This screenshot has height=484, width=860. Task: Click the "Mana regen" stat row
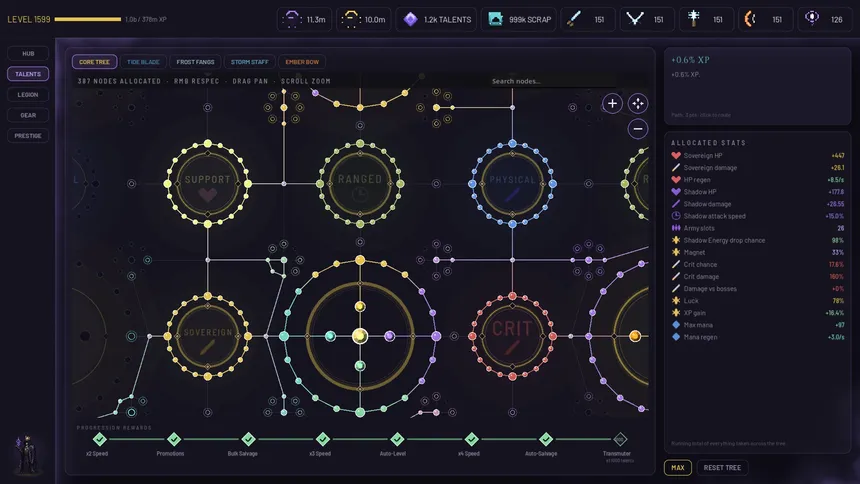[757, 337]
